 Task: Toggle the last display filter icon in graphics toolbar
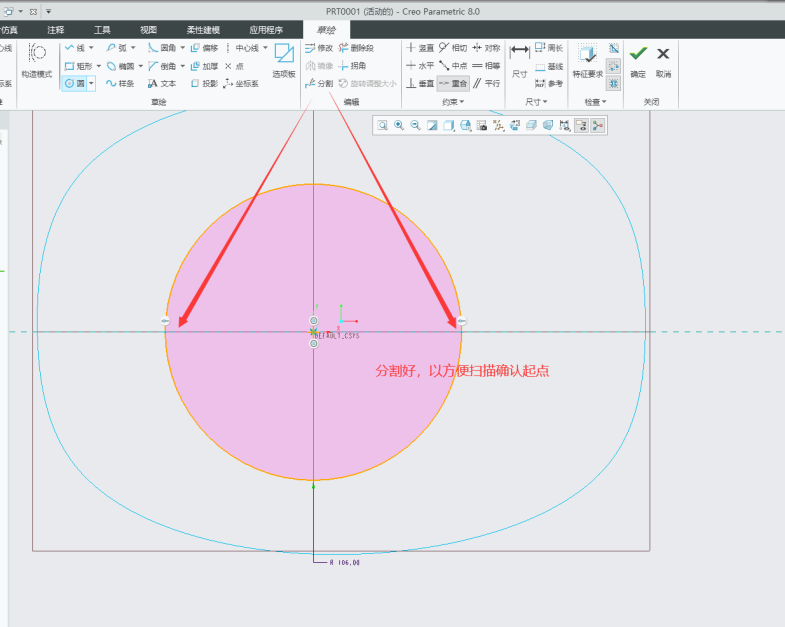pyautogui.click(x=598, y=125)
